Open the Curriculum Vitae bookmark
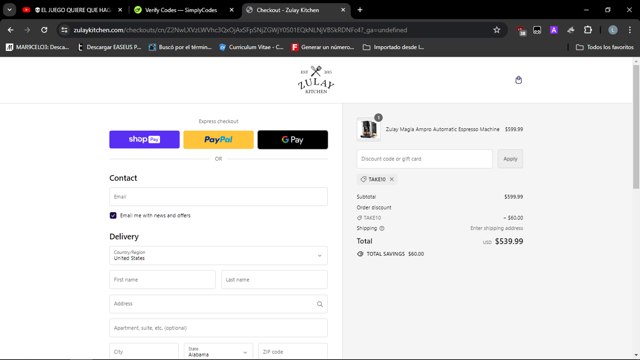The image size is (640, 360). coord(251,47)
